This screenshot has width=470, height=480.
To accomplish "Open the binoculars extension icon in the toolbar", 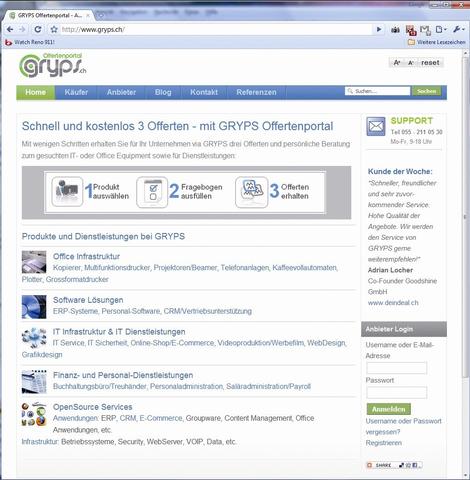I will (395, 30).
